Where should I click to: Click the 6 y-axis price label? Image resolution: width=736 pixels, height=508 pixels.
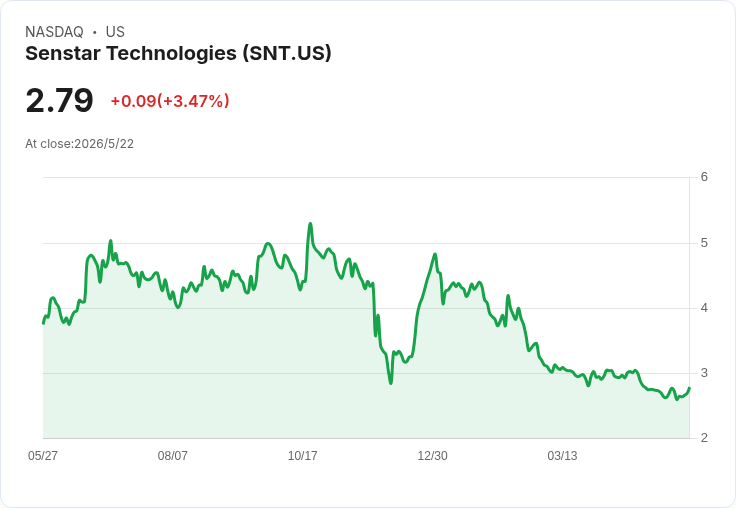704,177
